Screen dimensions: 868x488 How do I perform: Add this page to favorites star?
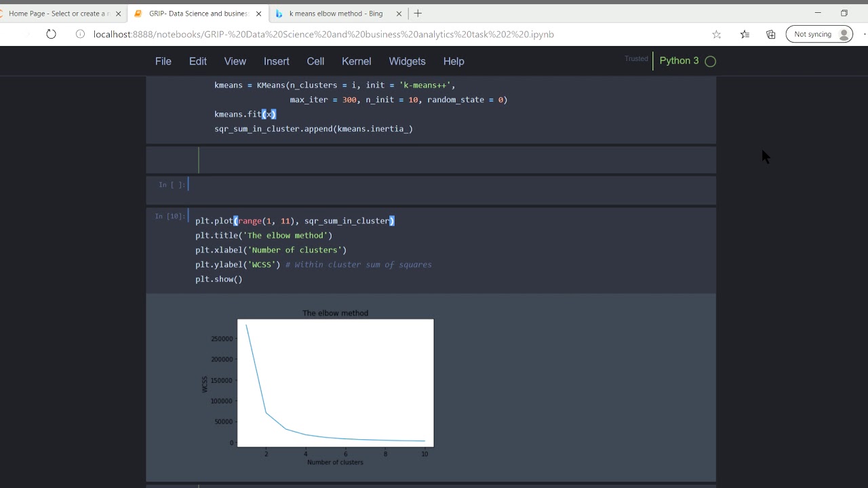coord(716,34)
